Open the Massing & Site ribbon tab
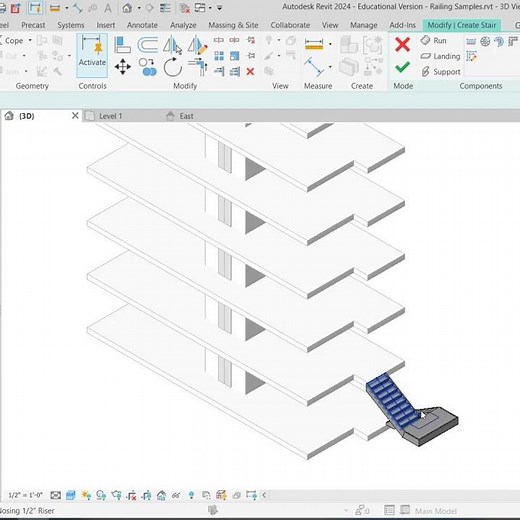The image size is (520, 520). click(x=233, y=25)
